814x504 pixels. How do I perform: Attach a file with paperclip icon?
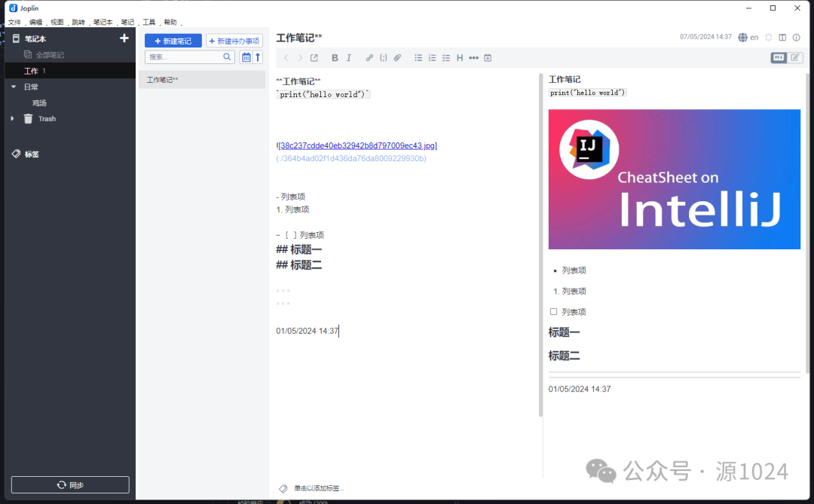coord(397,57)
